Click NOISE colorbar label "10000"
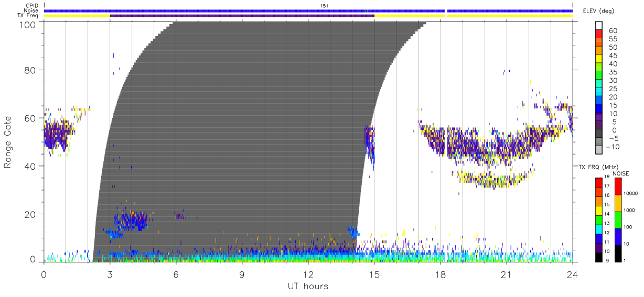 [631, 193]
